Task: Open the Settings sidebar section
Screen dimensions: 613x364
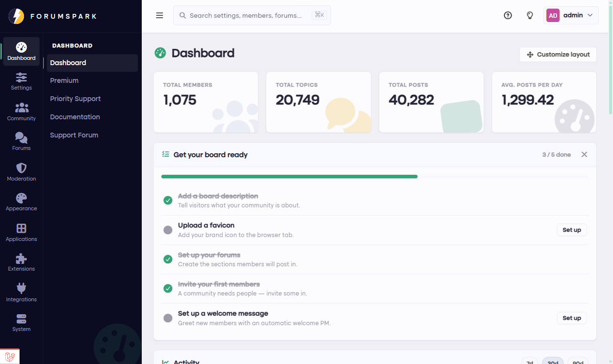Action: tap(22, 81)
